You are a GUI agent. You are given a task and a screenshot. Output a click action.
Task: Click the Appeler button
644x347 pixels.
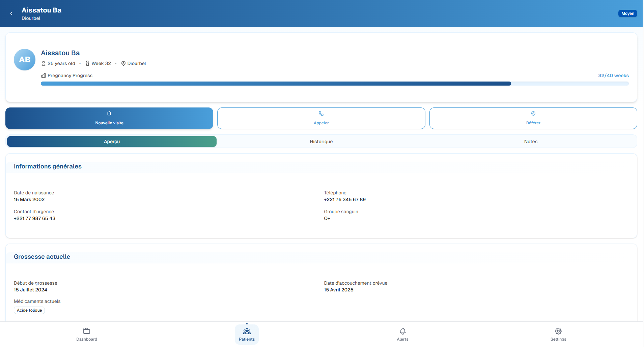[321, 118]
